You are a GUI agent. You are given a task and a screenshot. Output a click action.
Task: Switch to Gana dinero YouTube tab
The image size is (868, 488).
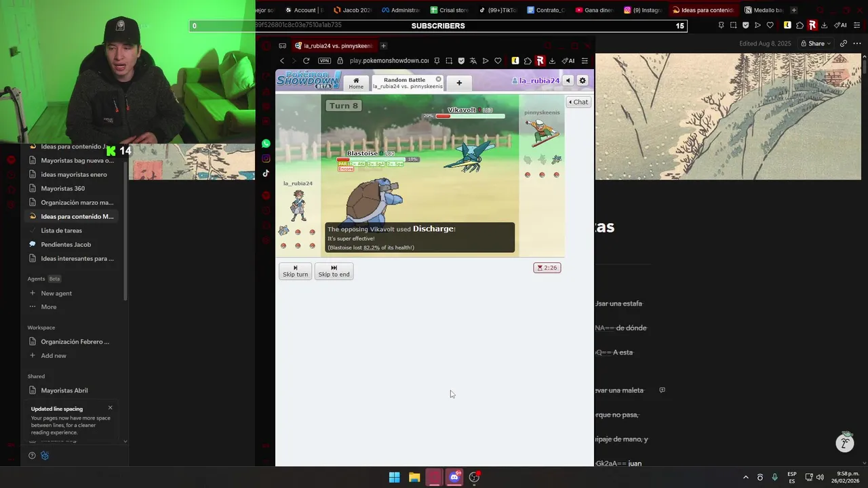tap(594, 10)
